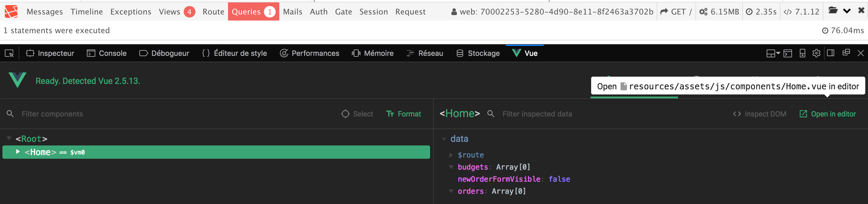The height and width of the screenshot is (204, 868).
Task: Click the 2.35s request duration indicator
Action: (761, 12)
